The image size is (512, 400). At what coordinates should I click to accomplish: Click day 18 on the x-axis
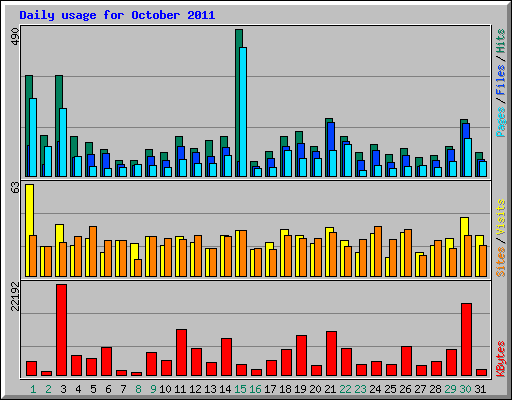pos(285,389)
